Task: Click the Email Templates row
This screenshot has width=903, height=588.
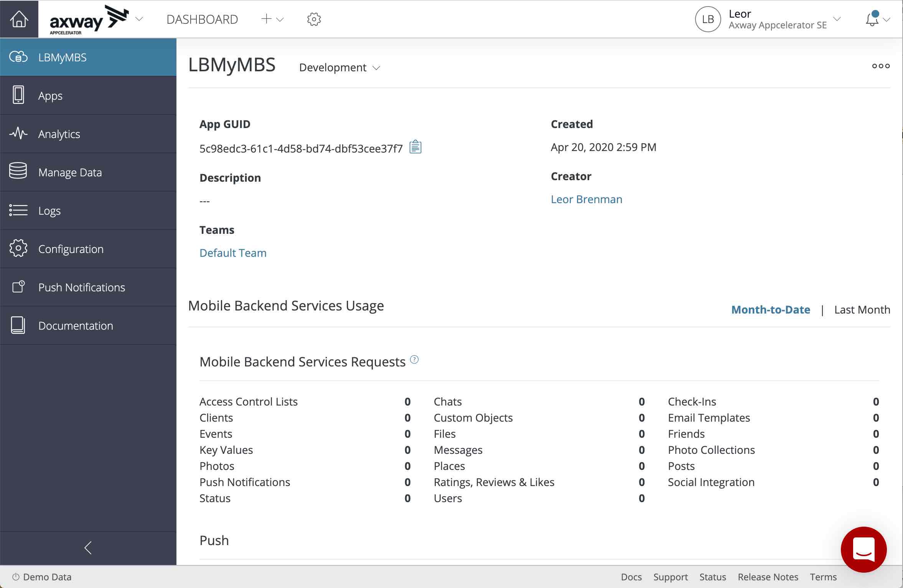Action: (x=773, y=418)
